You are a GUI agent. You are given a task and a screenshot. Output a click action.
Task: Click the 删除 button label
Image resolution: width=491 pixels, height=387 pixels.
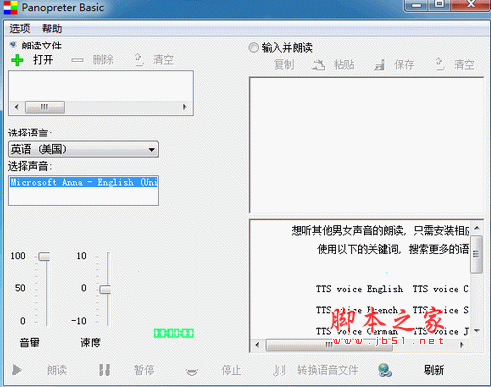[x=103, y=60]
